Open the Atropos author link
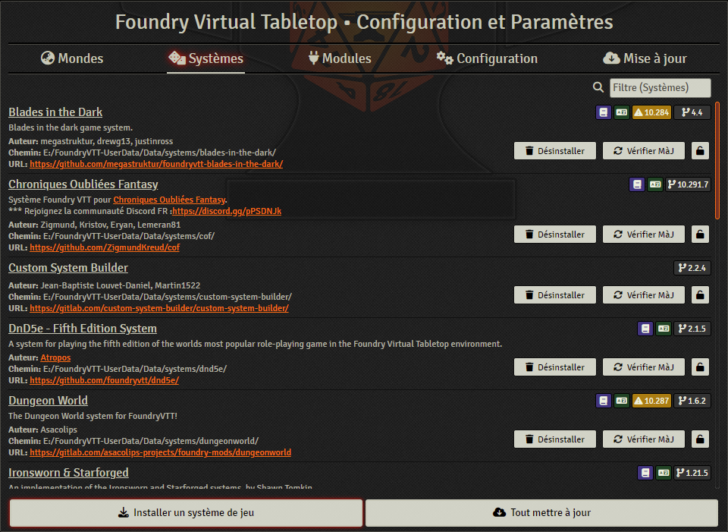 55,358
